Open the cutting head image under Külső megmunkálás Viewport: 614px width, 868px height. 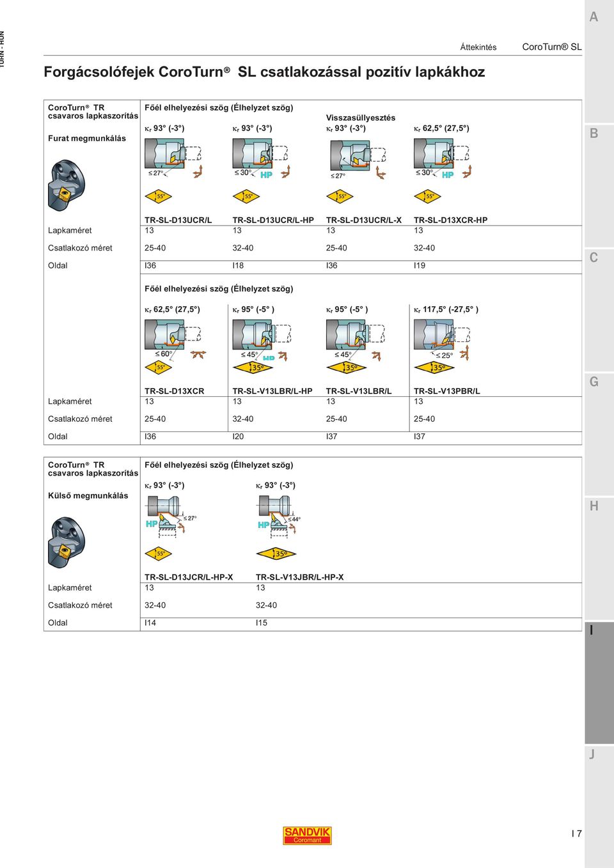coord(67,542)
